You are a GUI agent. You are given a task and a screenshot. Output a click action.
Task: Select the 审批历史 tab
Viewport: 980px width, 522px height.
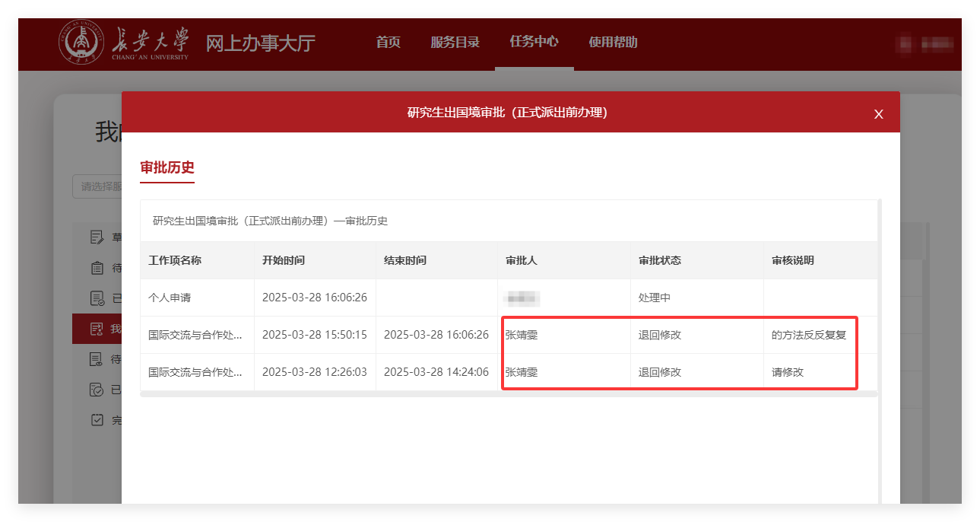coord(167,168)
